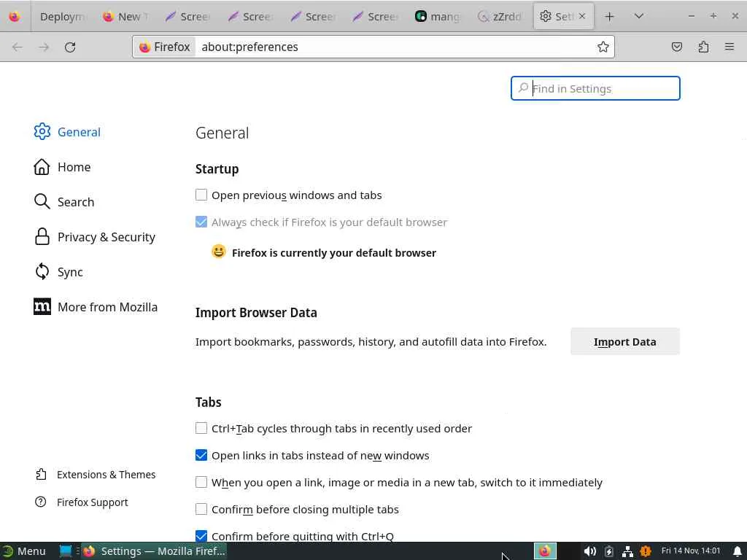Uncheck Open links in tabs instead of windows
The width and height of the screenshot is (747, 560).
(x=201, y=455)
